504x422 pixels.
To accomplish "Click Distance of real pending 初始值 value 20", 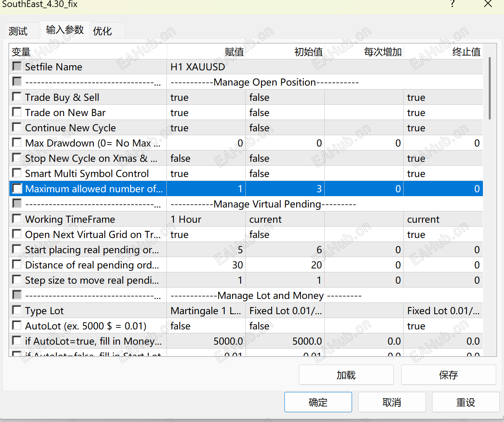I will click(x=285, y=265).
